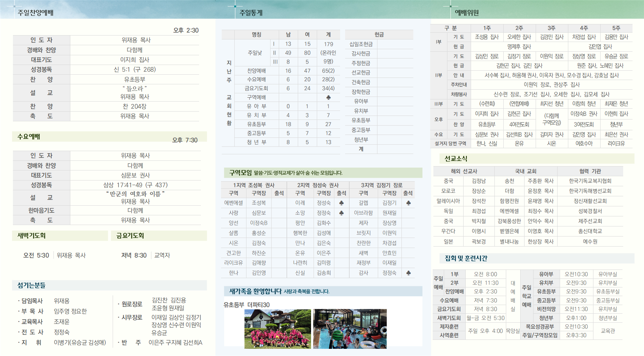Screen dimensions: 644x356
Task: Select the 구역모임 section title
Action: click(x=240, y=173)
